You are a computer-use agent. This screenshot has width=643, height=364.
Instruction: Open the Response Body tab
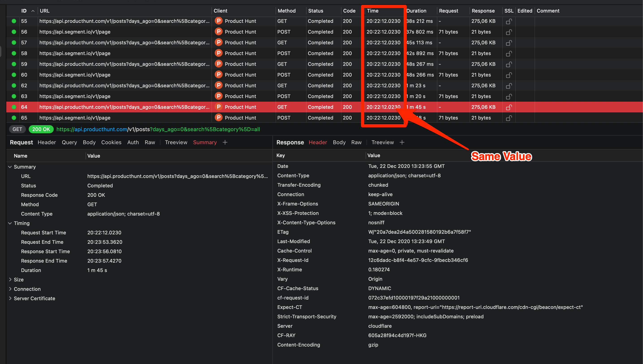(x=339, y=142)
